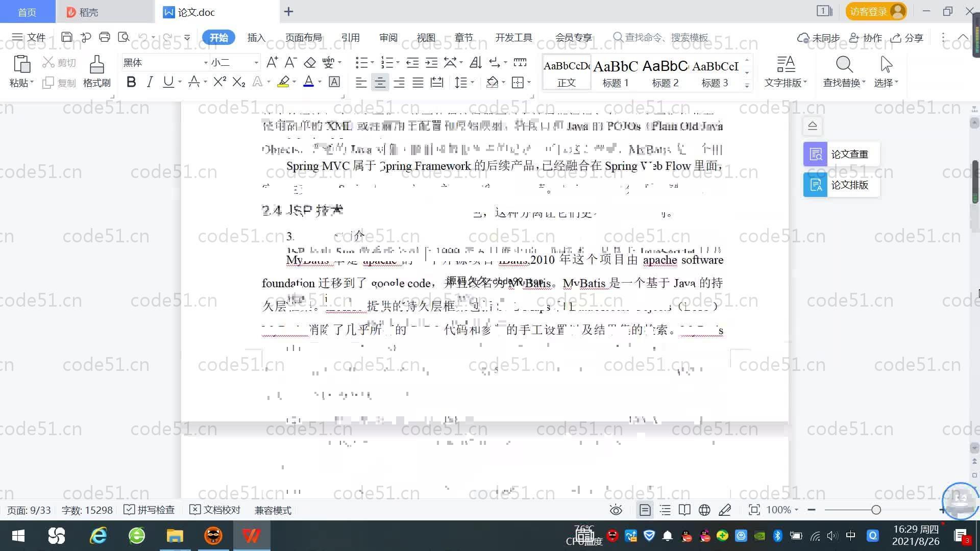Open the font size 小二 dropdown
The width and height of the screenshot is (980, 551).
256,63
